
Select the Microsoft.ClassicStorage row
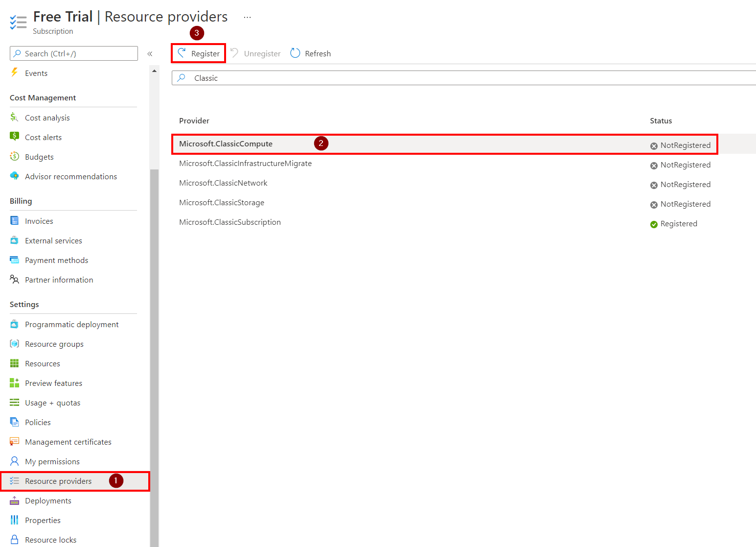pyautogui.click(x=463, y=203)
